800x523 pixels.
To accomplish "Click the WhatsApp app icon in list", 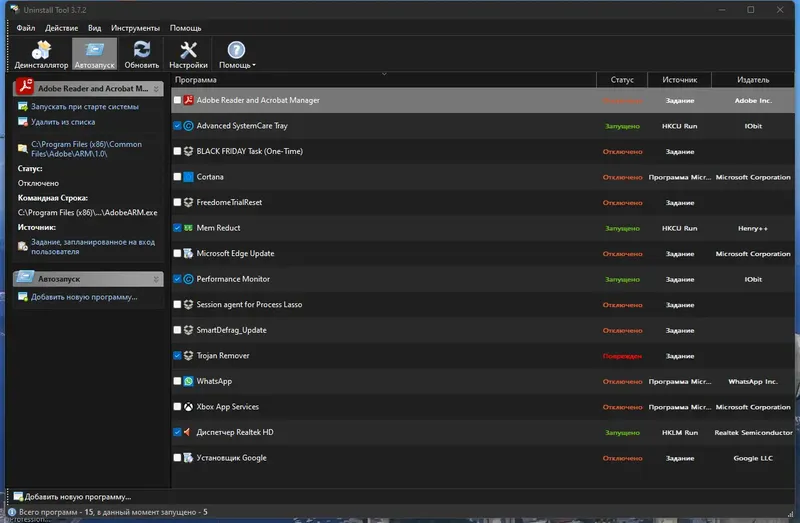I will pyautogui.click(x=188, y=381).
